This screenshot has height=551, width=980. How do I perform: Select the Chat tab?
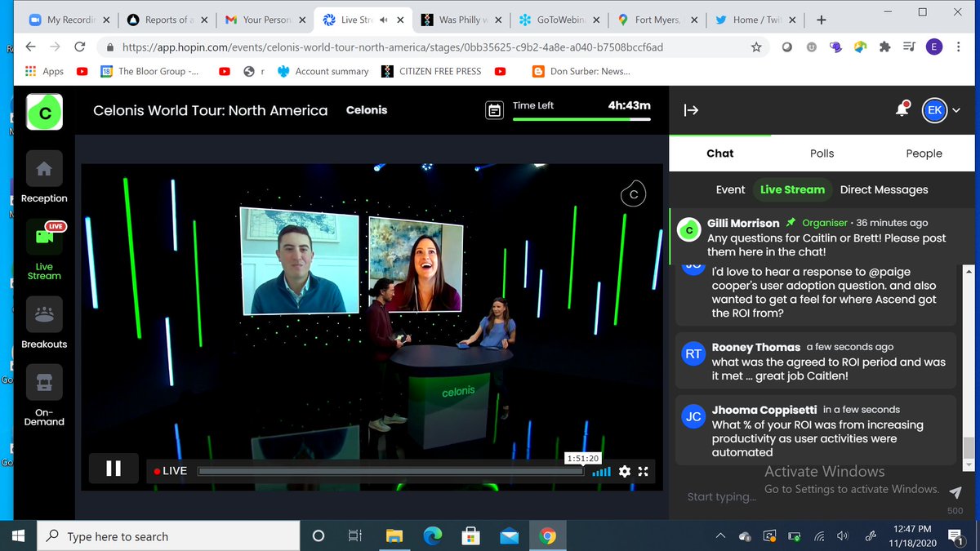coord(719,153)
